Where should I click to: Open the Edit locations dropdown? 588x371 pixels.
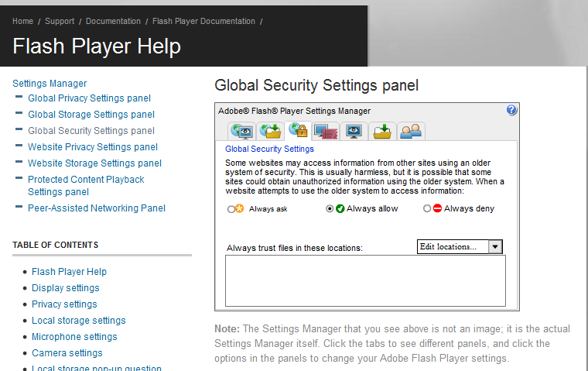point(460,247)
